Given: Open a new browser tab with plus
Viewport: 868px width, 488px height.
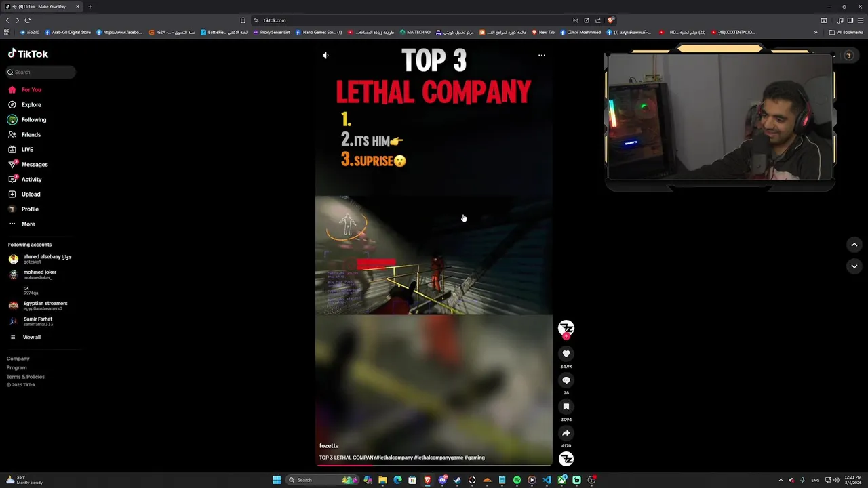Looking at the screenshot, I should (90, 7).
